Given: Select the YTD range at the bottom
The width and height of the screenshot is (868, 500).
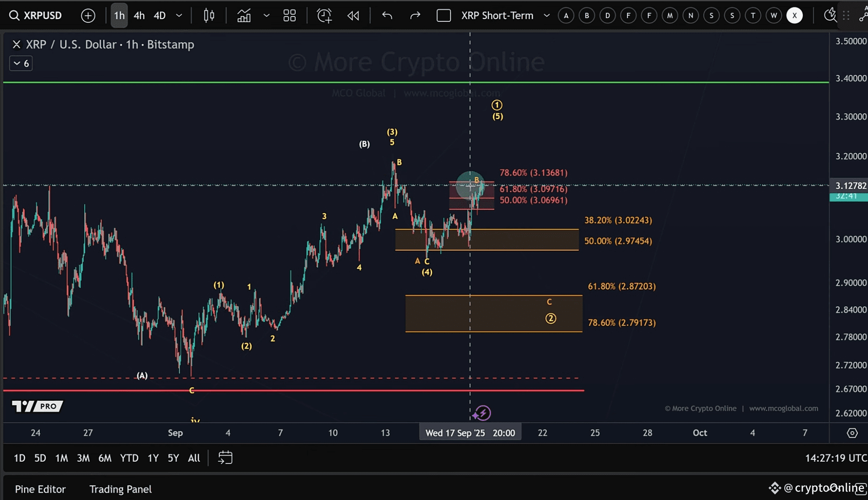Looking at the screenshot, I should pyautogui.click(x=129, y=457).
